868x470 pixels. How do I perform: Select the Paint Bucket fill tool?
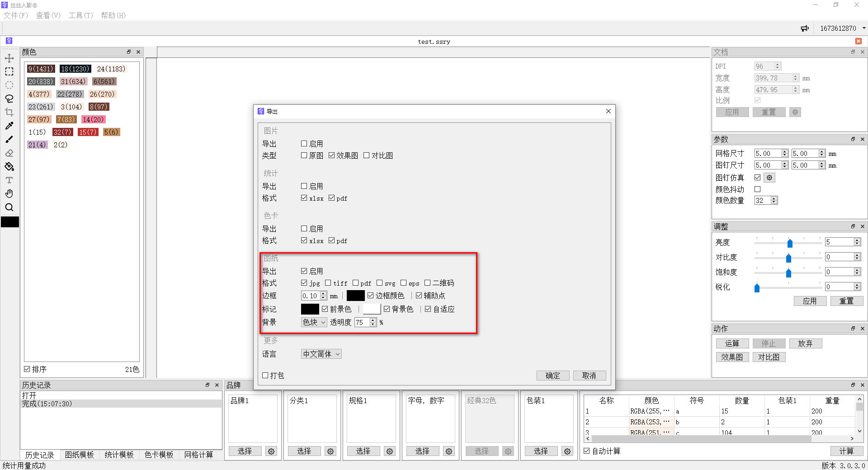point(9,167)
